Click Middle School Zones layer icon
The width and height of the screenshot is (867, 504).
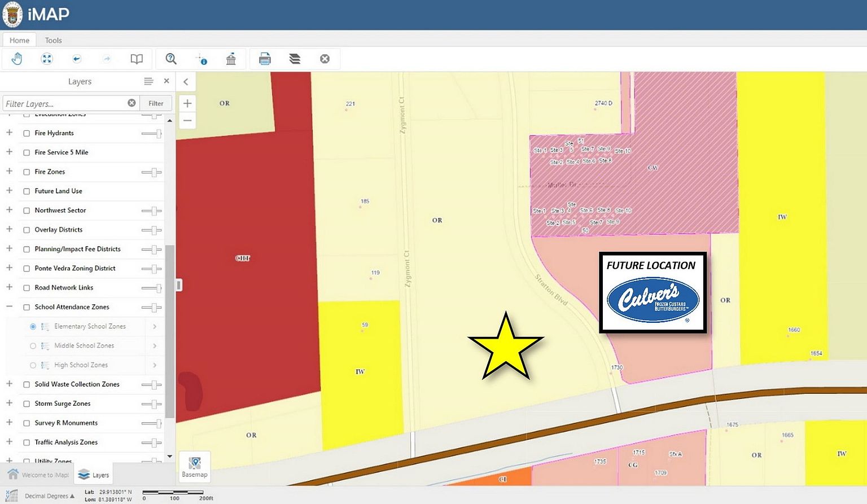point(45,346)
